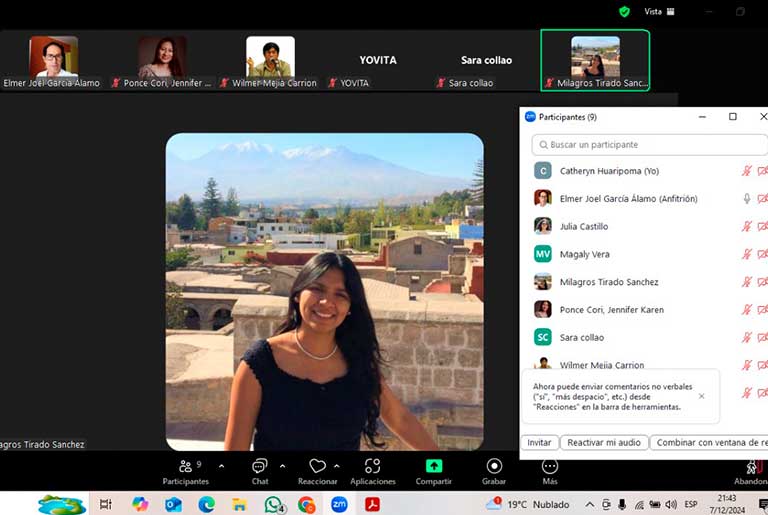
Task: Toggle muted mic of Catheryn Huaripoma
Action: pos(746,171)
